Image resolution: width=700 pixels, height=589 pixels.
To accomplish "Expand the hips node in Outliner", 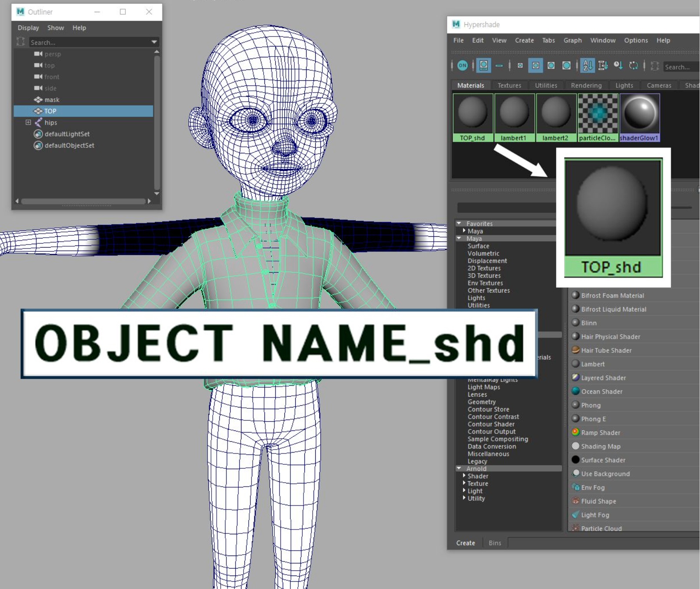I will [x=28, y=122].
